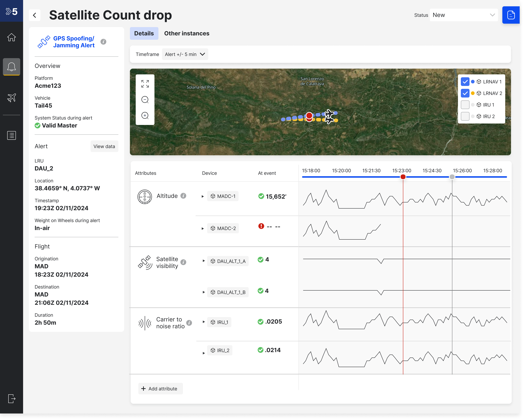Expand MADC-1 device row details

[203, 196]
